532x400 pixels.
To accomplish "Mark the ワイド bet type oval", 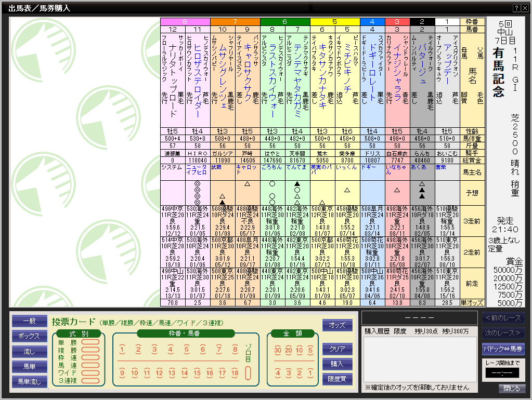I will [x=90, y=372].
